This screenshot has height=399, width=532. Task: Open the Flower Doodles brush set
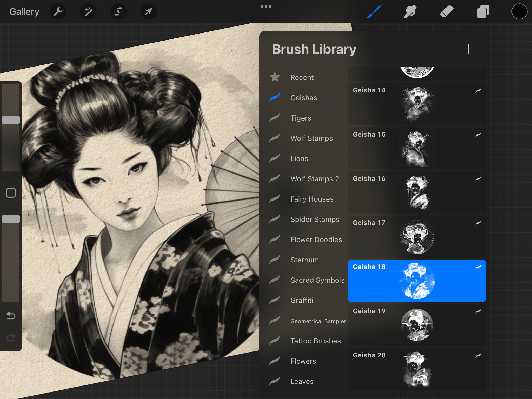[x=316, y=240]
